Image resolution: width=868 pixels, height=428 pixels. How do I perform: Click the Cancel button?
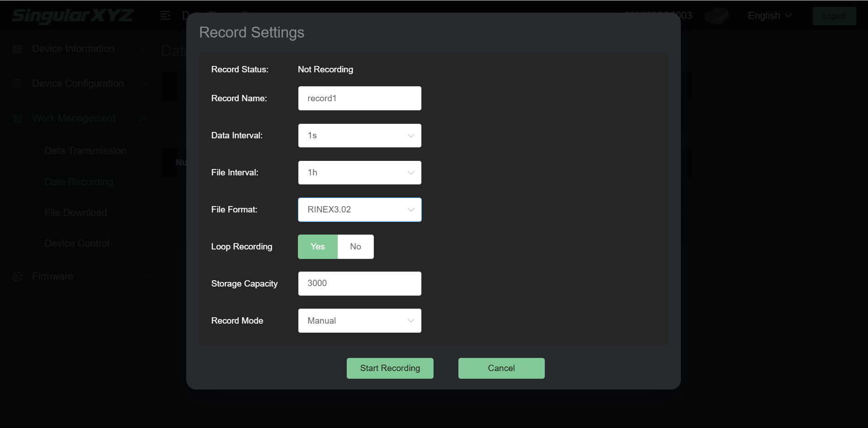click(501, 368)
